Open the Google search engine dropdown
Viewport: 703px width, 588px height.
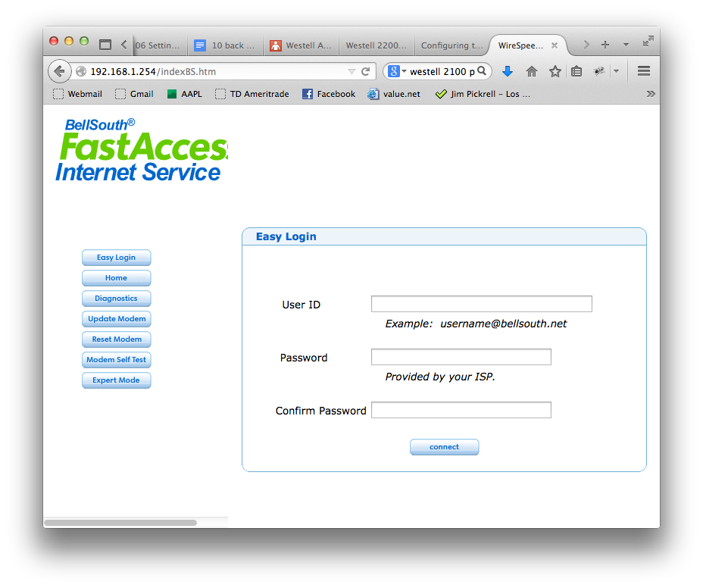(x=397, y=71)
